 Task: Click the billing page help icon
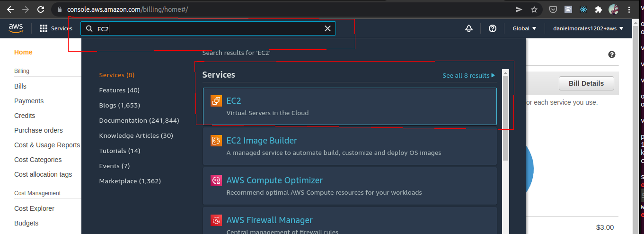(x=611, y=55)
